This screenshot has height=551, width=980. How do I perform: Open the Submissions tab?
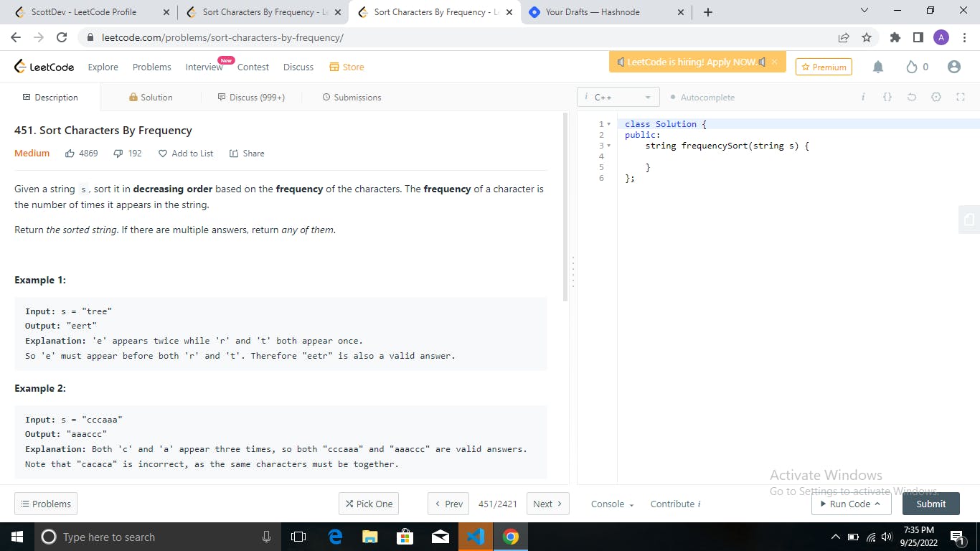(x=352, y=97)
